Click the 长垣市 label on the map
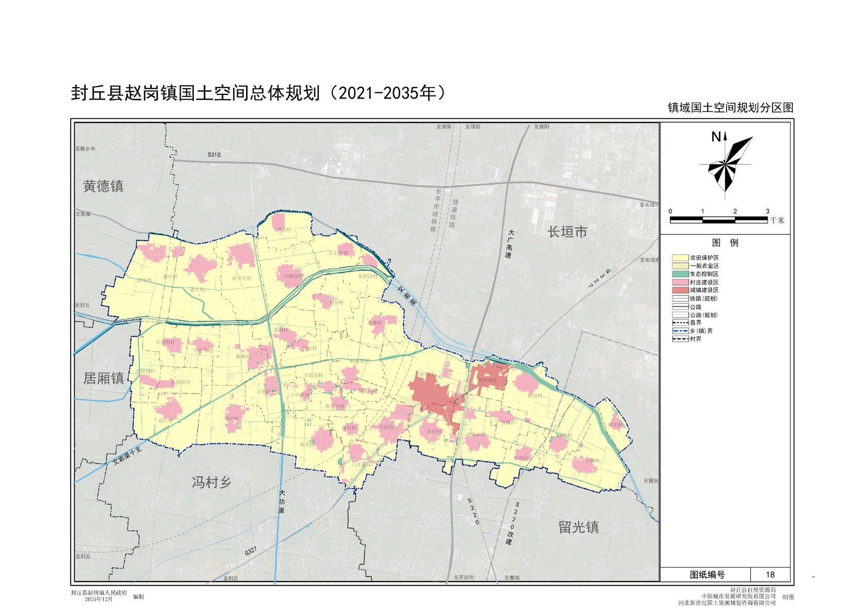The image size is (868, 614). (567, 232)
